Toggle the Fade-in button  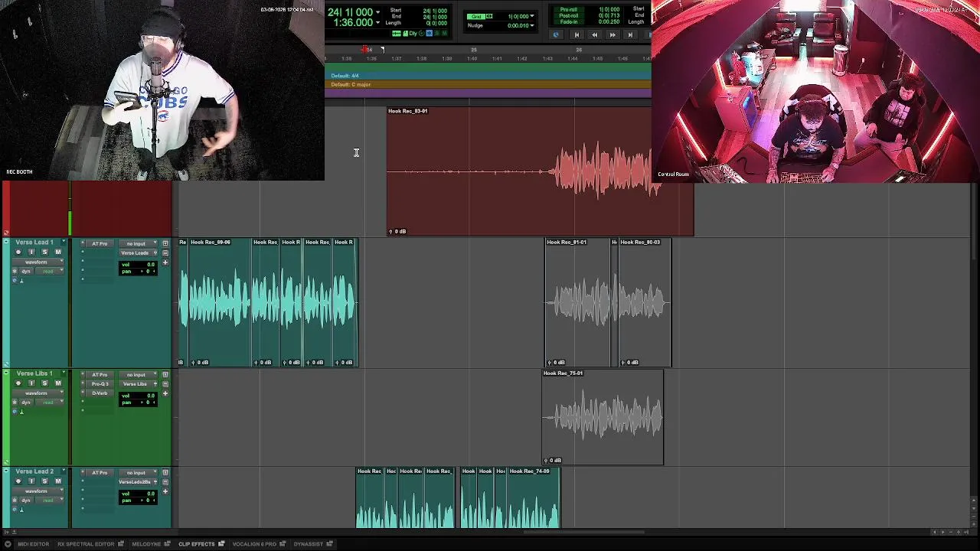tap(569, 21)
